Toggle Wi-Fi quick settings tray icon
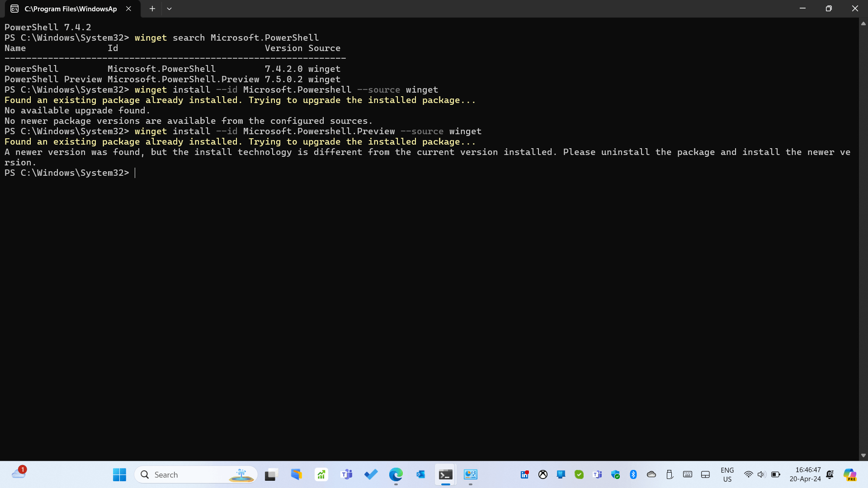This screenshot has width=868, height=488. (x=748, y=474)
